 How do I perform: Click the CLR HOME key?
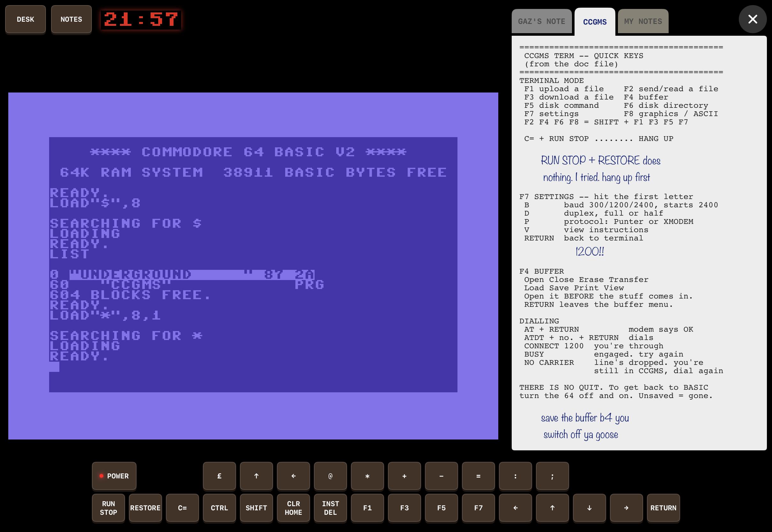(293, 508)
